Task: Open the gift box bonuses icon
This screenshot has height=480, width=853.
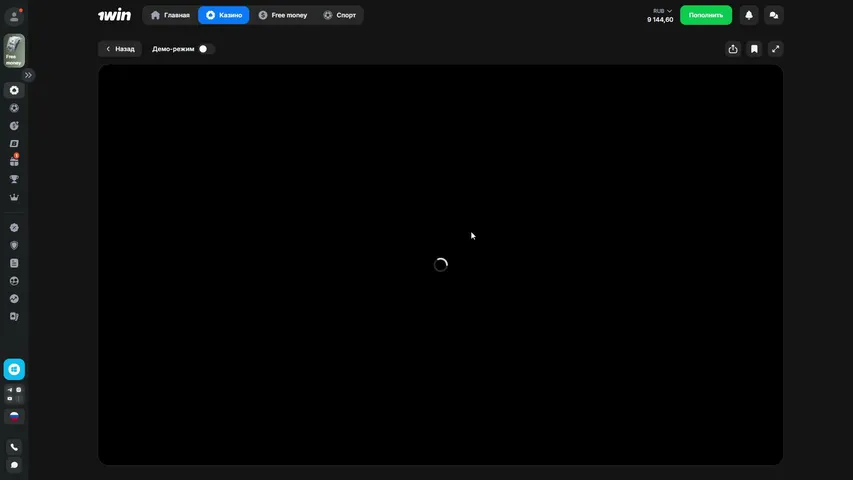Action: [14, 161]
